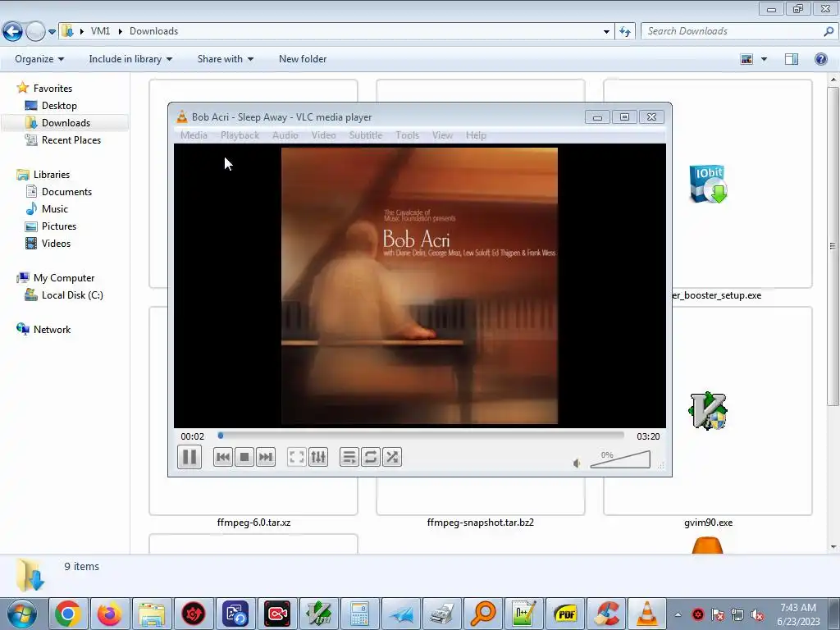
Task: Toggle the Explorer preview pane
Action: coord(792,59)
